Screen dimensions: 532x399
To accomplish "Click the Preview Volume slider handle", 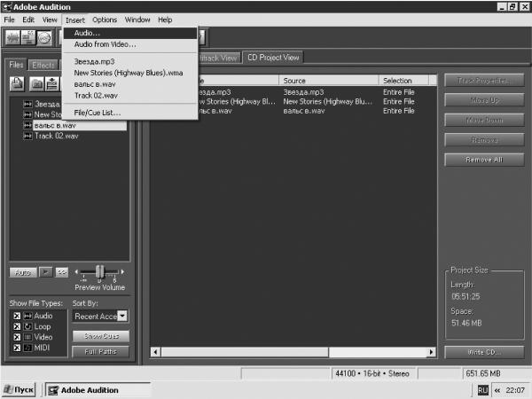I will [99, 272].
